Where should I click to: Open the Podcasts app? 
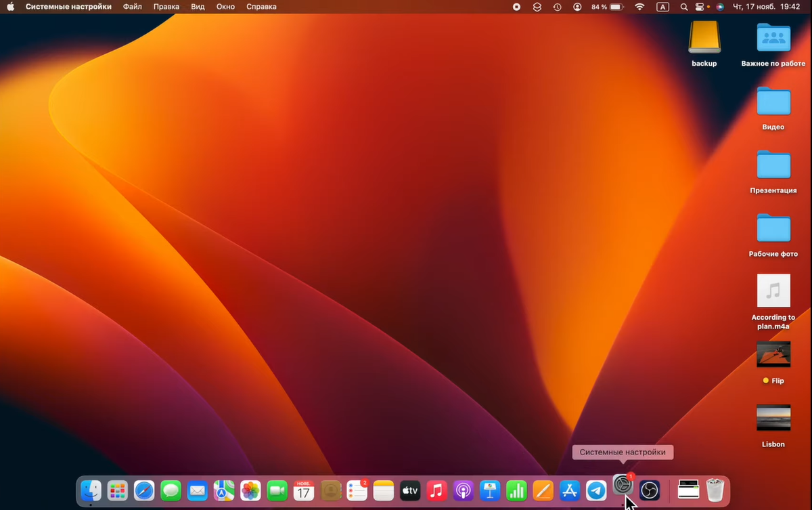[463, 490]
